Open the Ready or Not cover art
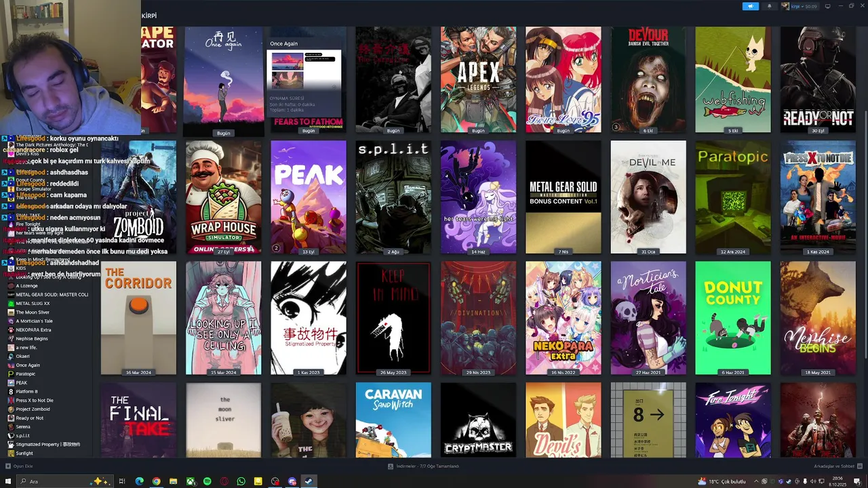The width and height of the screenshot is (868, 488). click(x=818, y=79)
